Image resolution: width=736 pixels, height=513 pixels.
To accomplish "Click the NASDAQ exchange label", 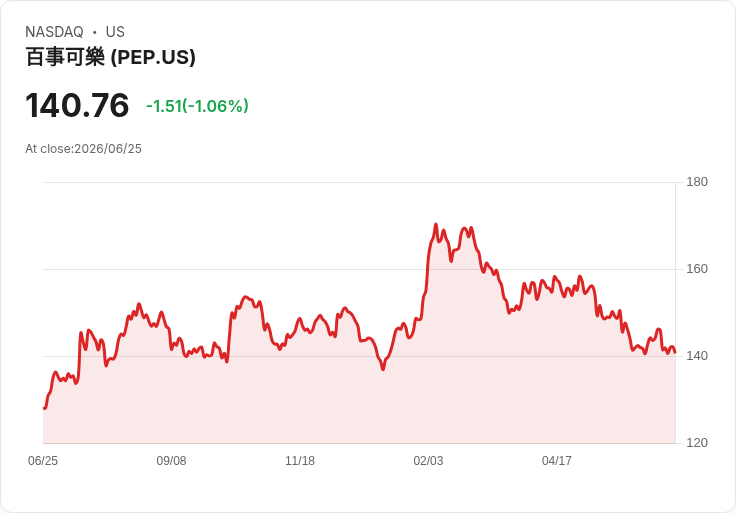I will [x=54, y=32].
